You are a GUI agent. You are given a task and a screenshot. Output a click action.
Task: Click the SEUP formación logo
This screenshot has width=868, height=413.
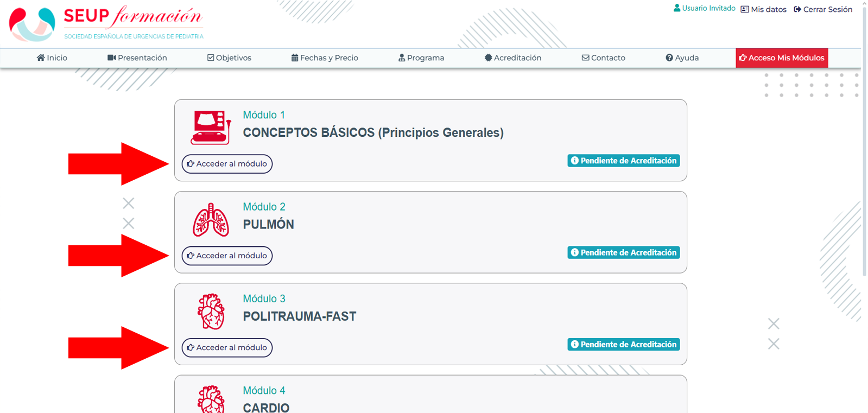pos(106,24)
